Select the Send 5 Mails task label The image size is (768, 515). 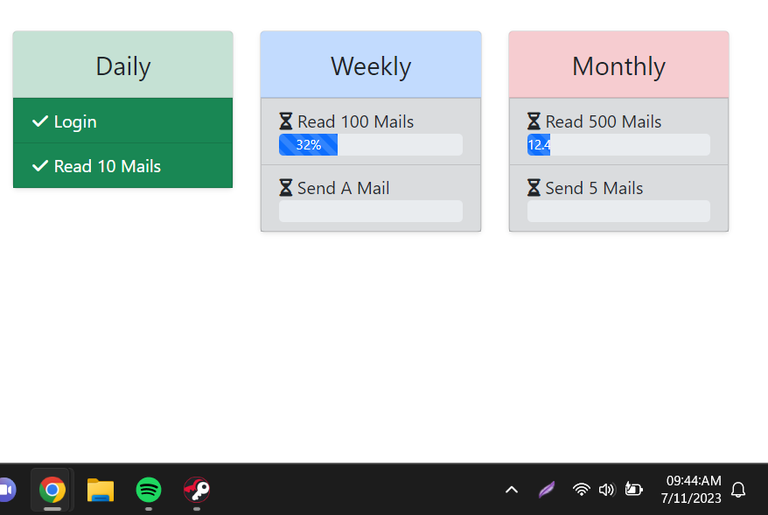594,188
